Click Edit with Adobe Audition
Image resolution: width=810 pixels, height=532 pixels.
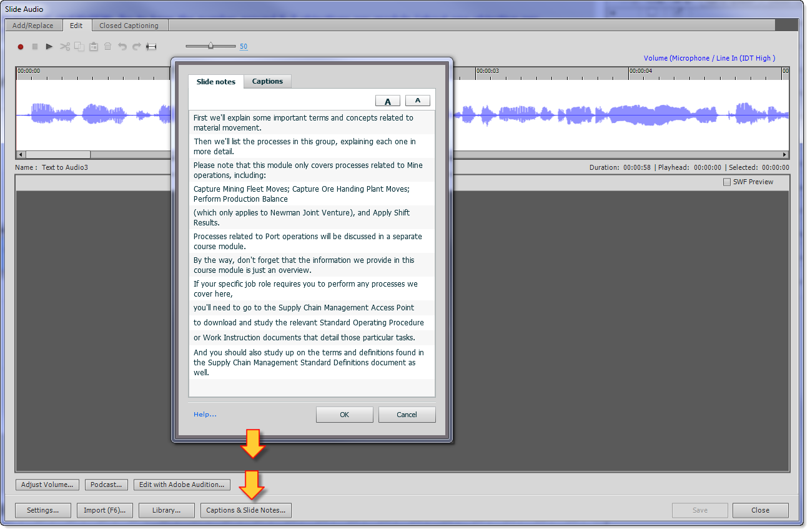tap(181, 485)
